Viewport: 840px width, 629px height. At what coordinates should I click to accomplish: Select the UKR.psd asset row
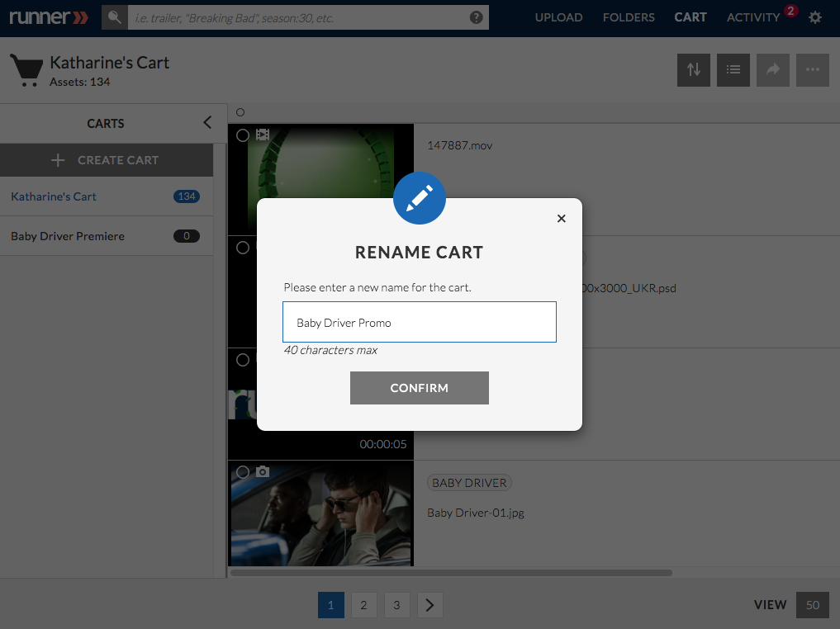click(x=243, y=248)
